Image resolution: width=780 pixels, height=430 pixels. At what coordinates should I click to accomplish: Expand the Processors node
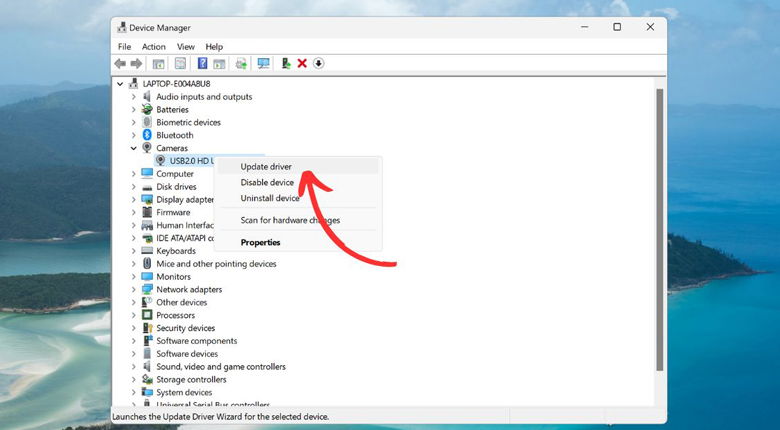pos(133,315)
